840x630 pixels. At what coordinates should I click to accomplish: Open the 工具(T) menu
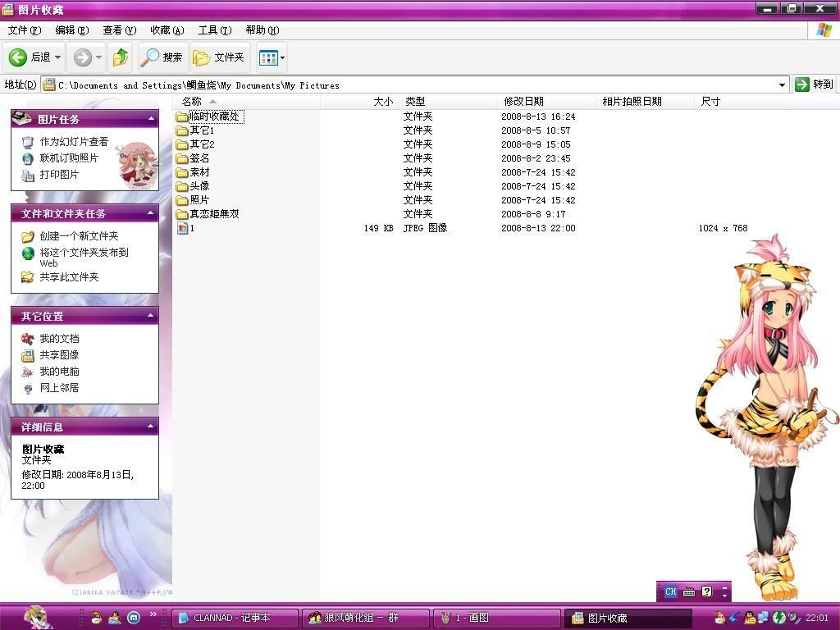click(x=215, y=30)
